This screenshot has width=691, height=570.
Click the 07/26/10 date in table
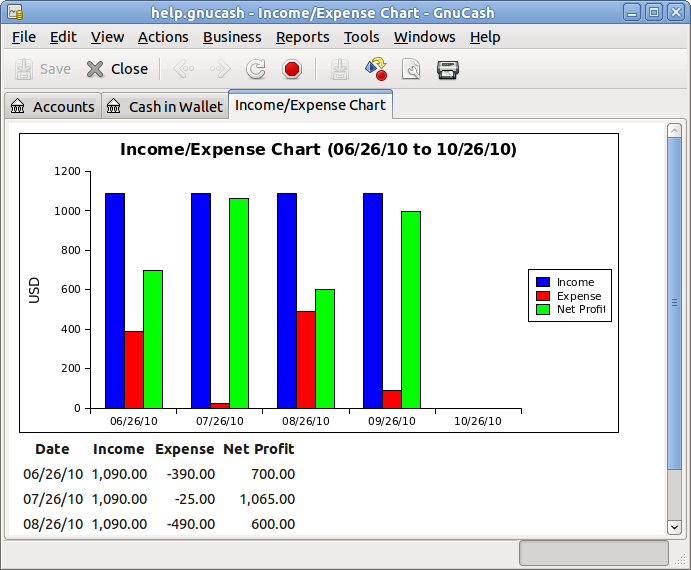point(53,499)
